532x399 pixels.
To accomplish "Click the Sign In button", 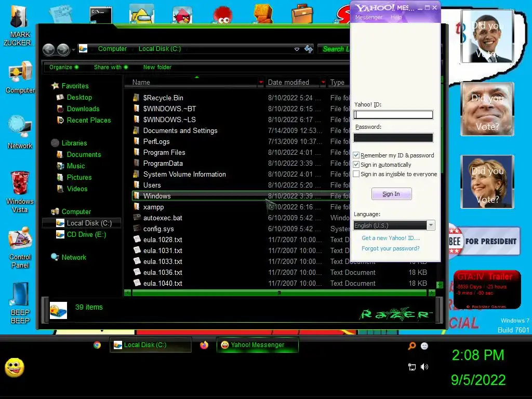I will point(391,194).
